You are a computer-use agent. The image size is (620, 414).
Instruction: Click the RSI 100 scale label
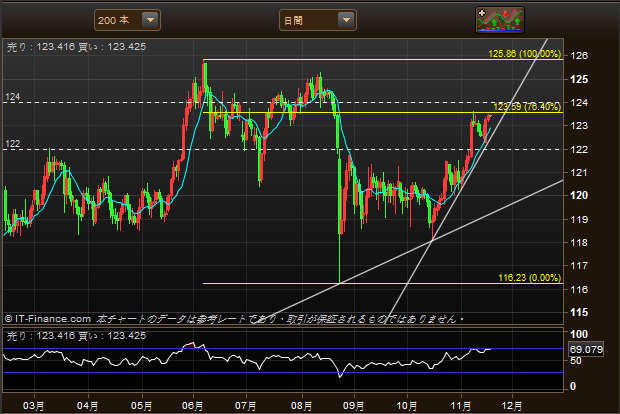tap(579, 334)
